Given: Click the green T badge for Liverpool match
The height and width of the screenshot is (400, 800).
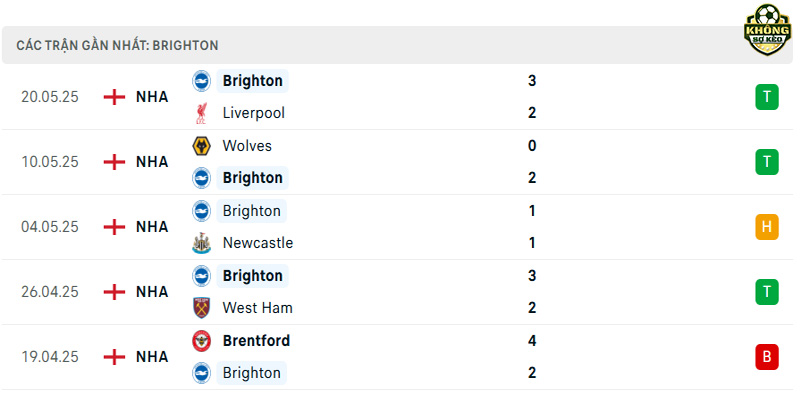Looking at the screenshot, I should [767, 97].
